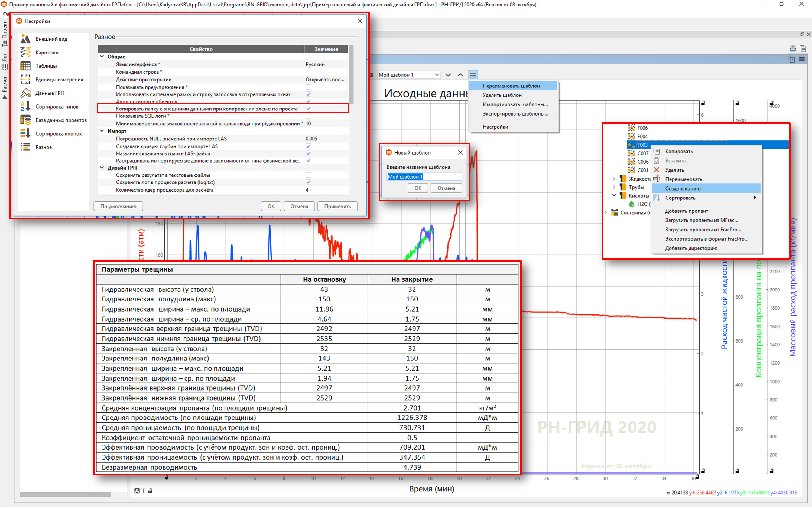Click the settings property list vertical scrollbar

coord(351,75)
